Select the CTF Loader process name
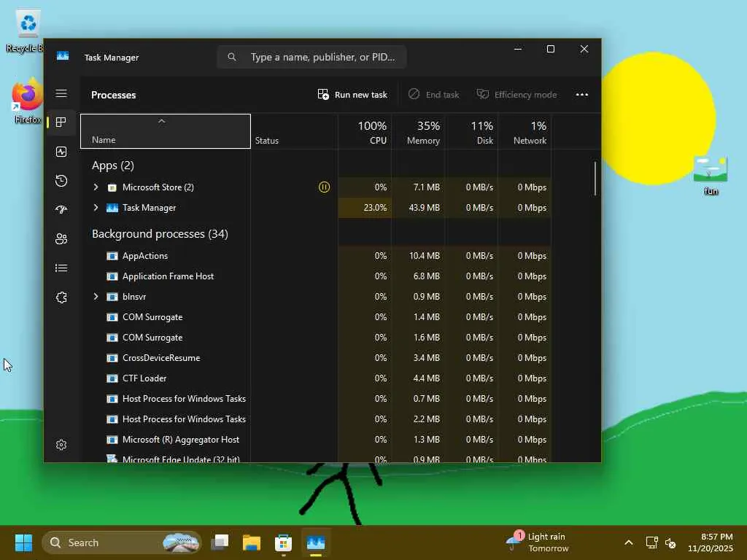The width and height of the screenshot is (747, 560). 144,378
